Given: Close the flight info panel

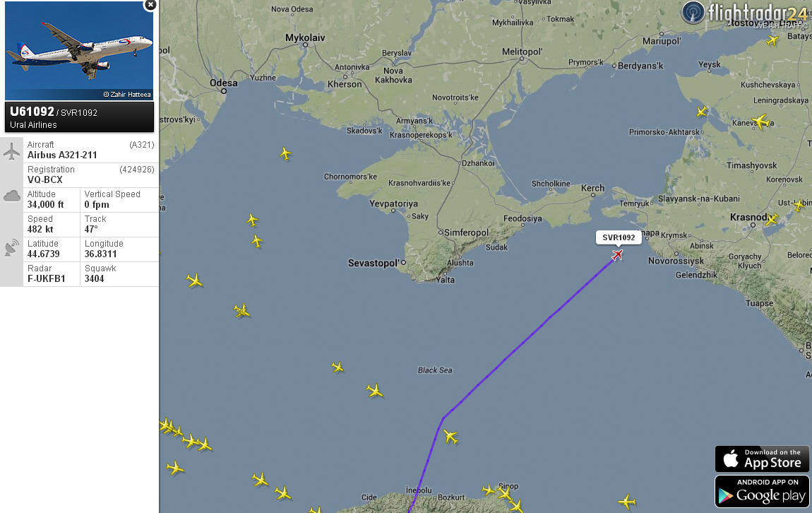Looking at the screenshot, I should pyautogui.click(x=150, y=5).
